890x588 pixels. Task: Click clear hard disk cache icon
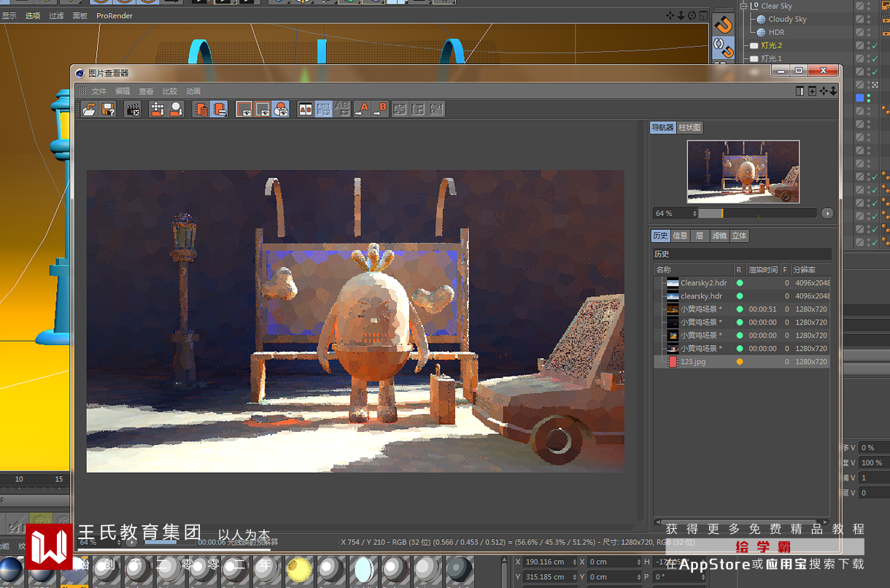(x=157, y=109)
